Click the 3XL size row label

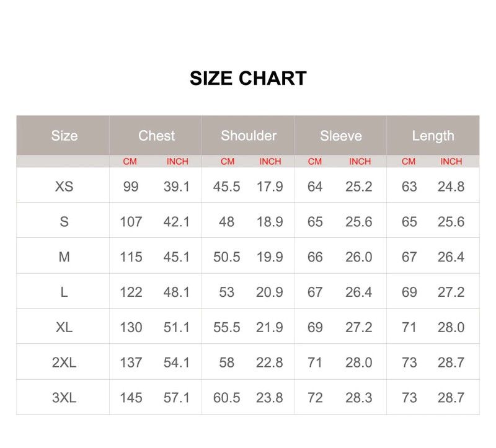[x=64, y=398]
